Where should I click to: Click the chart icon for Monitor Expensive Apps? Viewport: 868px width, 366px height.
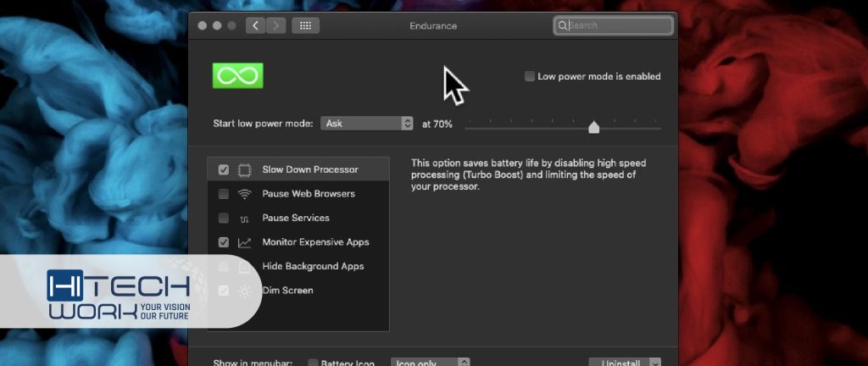coord(244,242)
